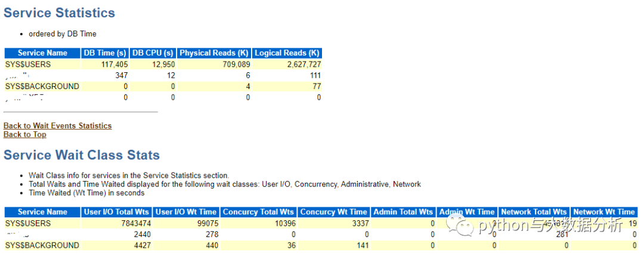Select SYS$BACKGROUND in the Wait Class table
The width and height of the screenshot is (644, 255).
42,245
